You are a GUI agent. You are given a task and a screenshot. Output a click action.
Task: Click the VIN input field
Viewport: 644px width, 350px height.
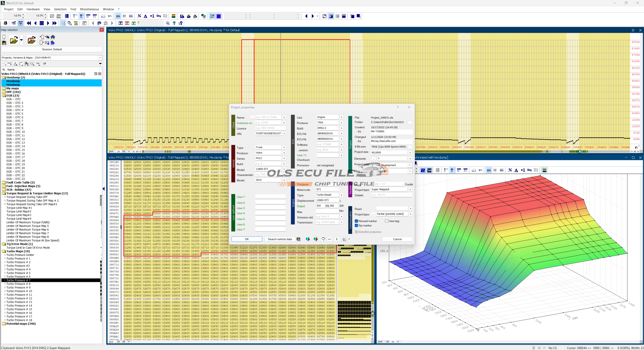click(x=268, y=134)
